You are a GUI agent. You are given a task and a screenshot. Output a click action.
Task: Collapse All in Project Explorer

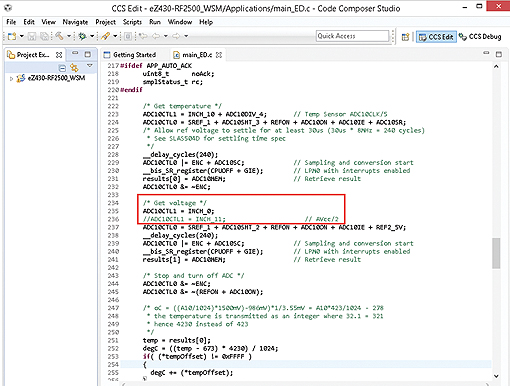click(62, 68)
